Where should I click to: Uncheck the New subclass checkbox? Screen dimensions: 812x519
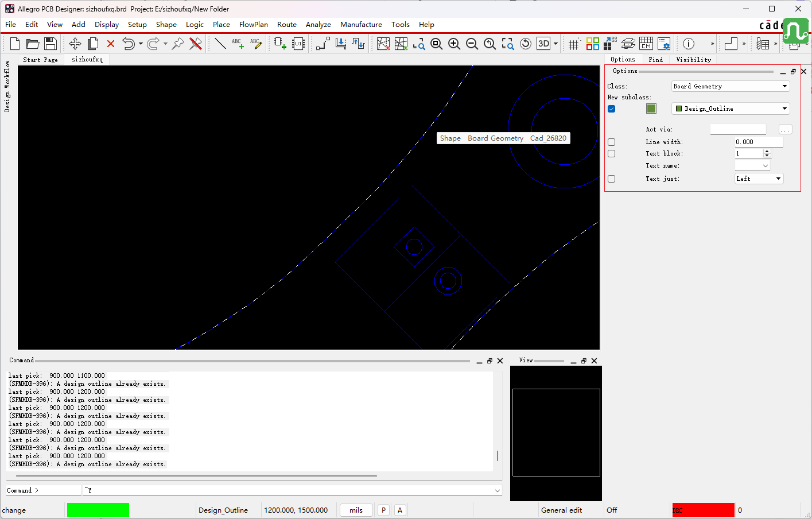pyautogui.click(x=611, y=109)
